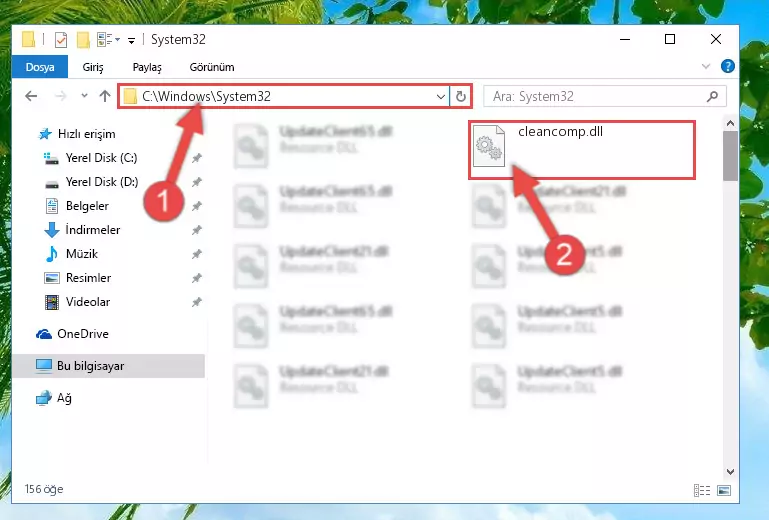
Task: Click the Ara: System32 search box
Action: [604, 96]
